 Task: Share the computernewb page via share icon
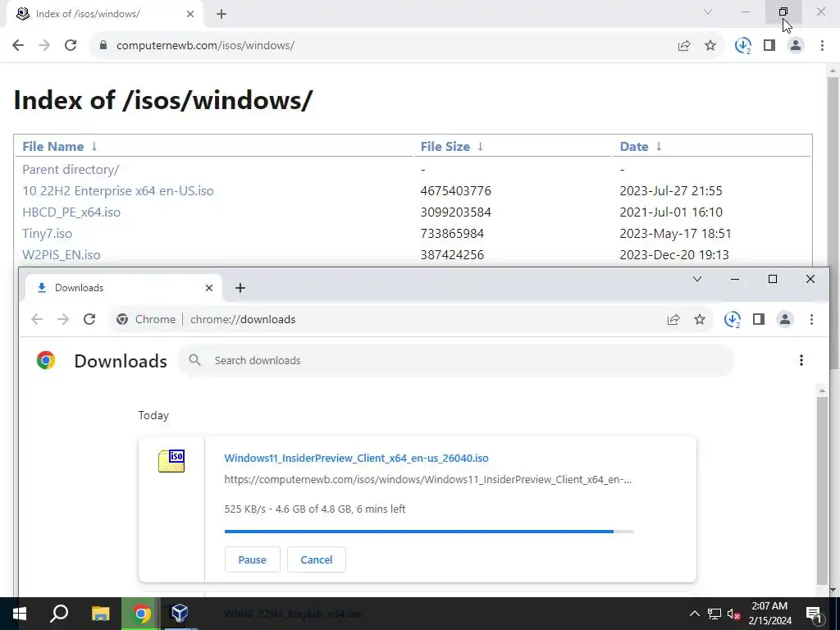point(684,46)
